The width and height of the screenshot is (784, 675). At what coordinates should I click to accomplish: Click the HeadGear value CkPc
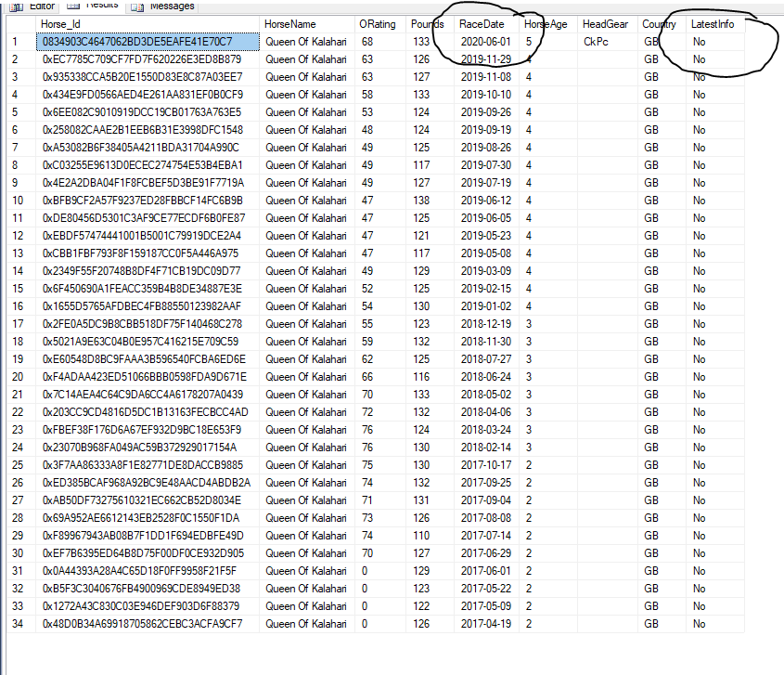tap(608, 42)
